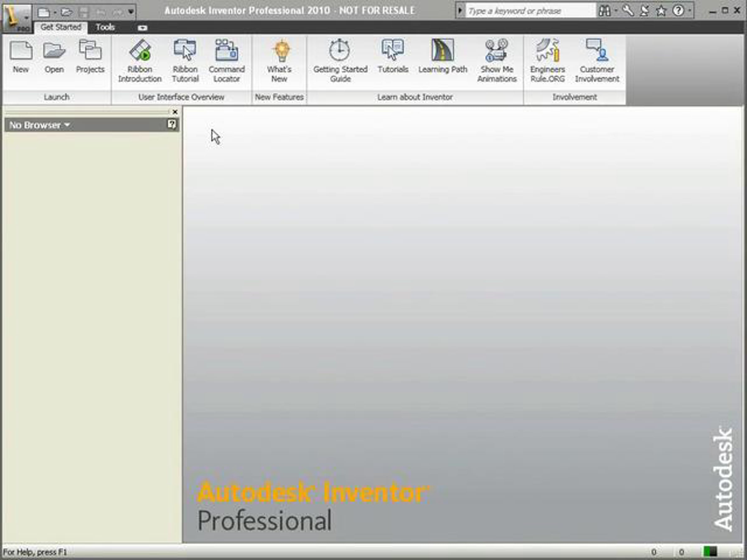Click the Involvement panel title
The height and width of the screenshot is (560, 747).
point(575,97)
